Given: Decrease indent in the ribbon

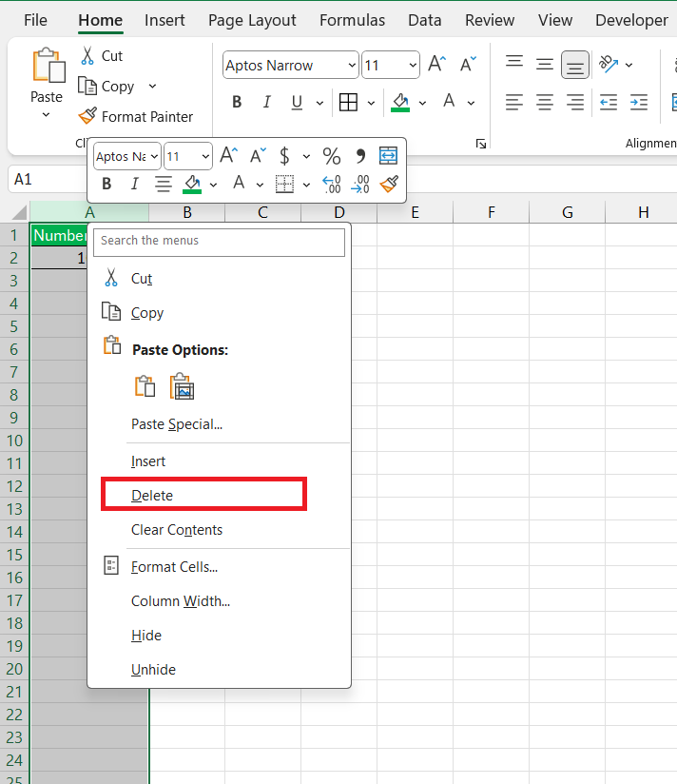Looking at the screenshot, I should click(609, 102).
